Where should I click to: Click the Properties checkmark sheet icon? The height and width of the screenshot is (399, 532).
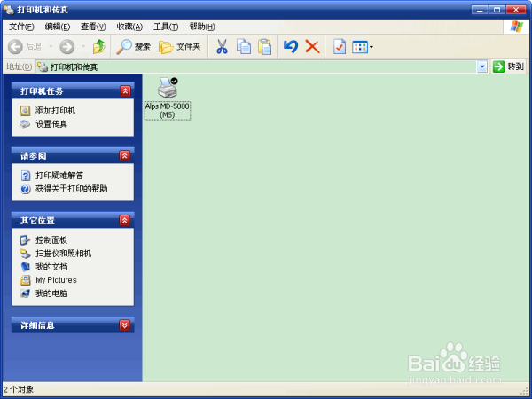[340, 47]
